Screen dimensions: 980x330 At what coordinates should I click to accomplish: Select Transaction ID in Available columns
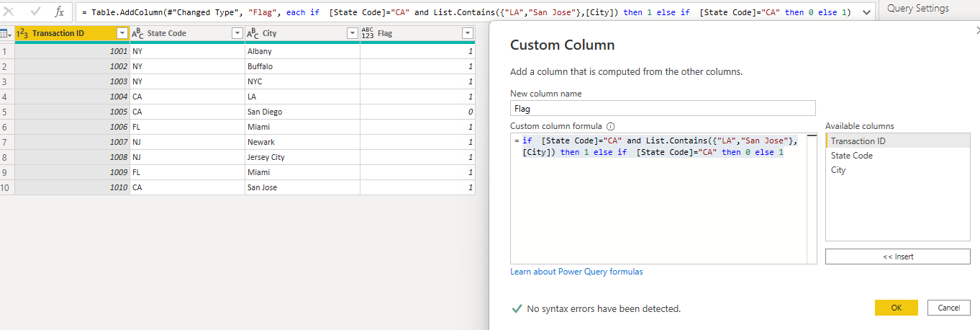tap(897, 141)
